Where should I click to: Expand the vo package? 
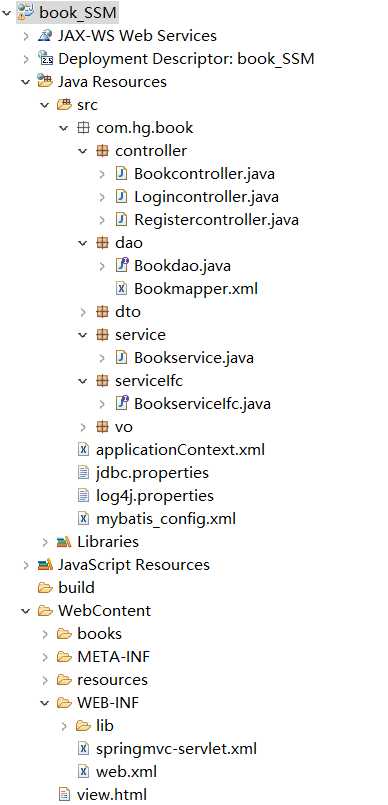83,427
